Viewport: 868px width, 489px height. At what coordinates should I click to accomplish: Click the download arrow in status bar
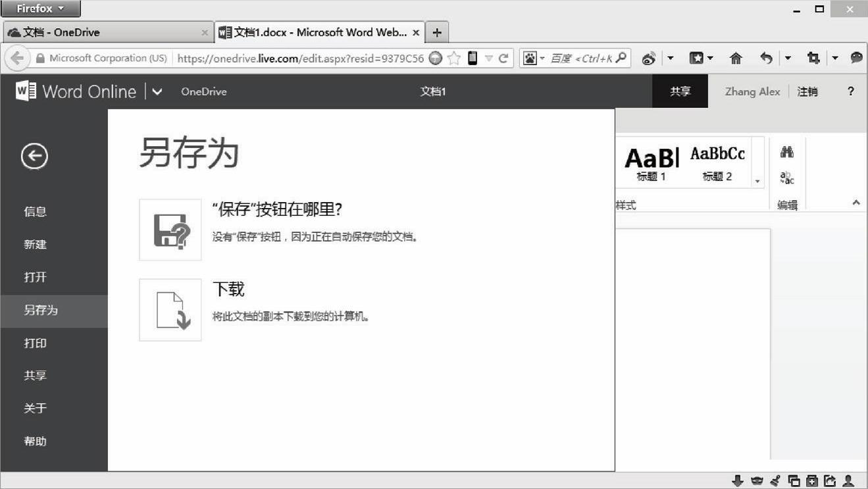(738, 481)
